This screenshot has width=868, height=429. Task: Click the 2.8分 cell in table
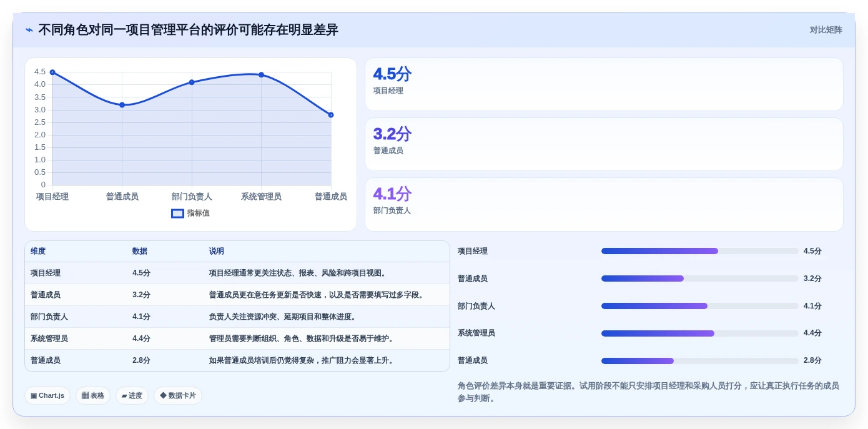(141, 361)
